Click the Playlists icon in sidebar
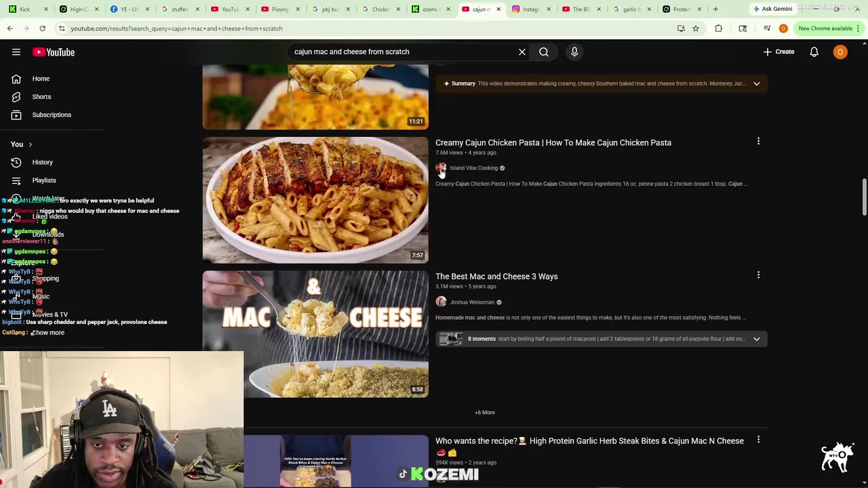This screenshot has width=868, height=488. point(16,180)
